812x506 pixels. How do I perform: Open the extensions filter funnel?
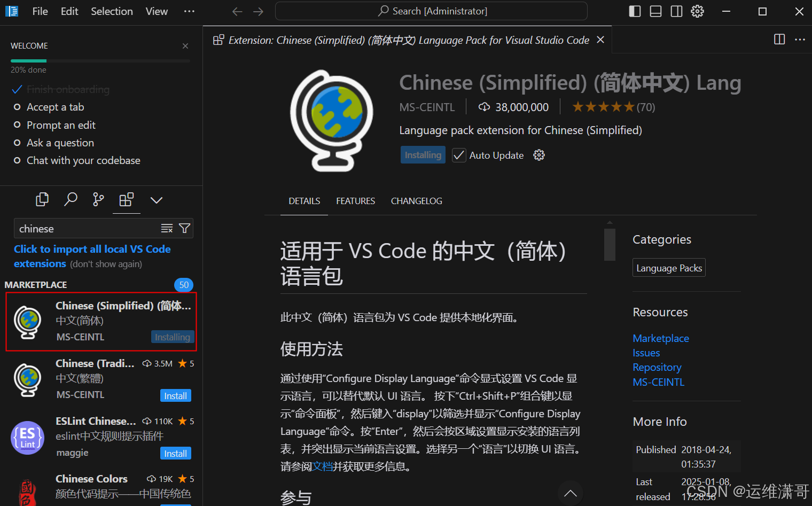pyautogui.click(x=184, y=229)
